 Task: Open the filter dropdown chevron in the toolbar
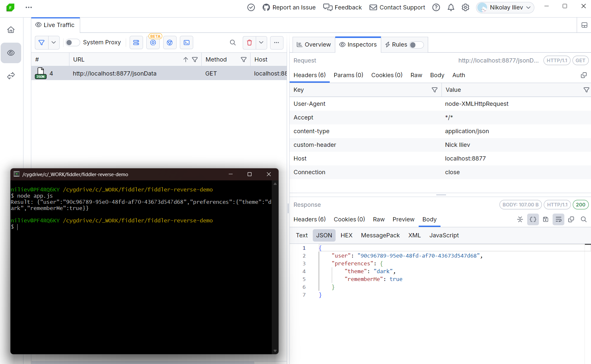(53, 42)
